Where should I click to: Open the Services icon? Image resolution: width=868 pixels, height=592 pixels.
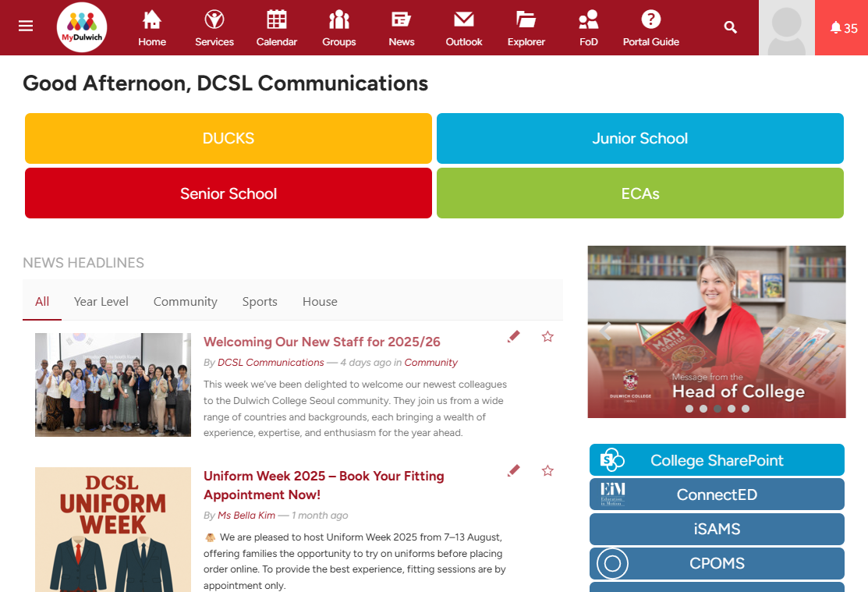[x=214, y=20]
